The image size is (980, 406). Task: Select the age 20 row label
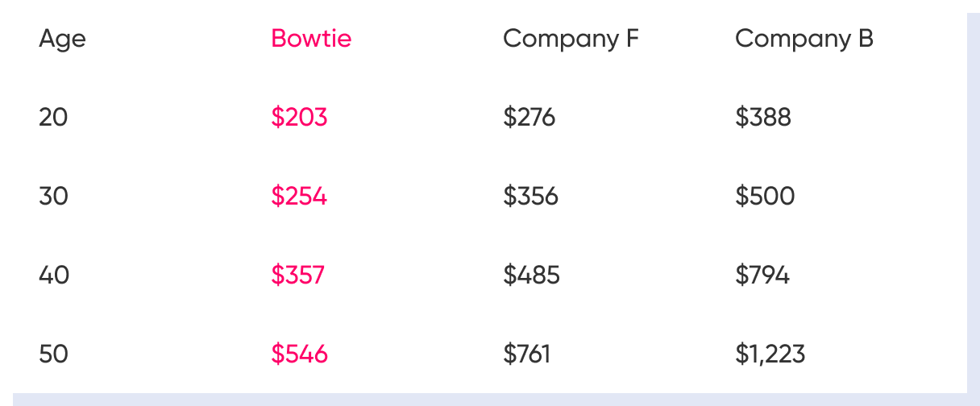(53, 118)
